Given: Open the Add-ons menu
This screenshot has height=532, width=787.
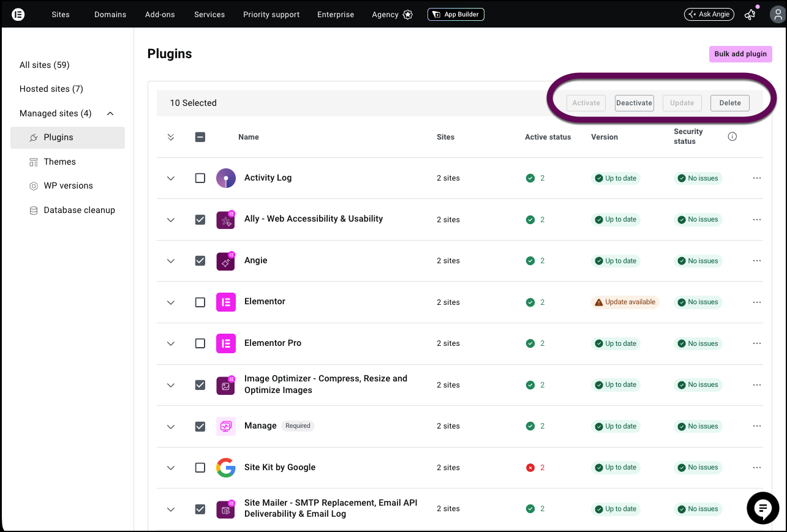Looking at the screenshot, I should tap(160, 15).
